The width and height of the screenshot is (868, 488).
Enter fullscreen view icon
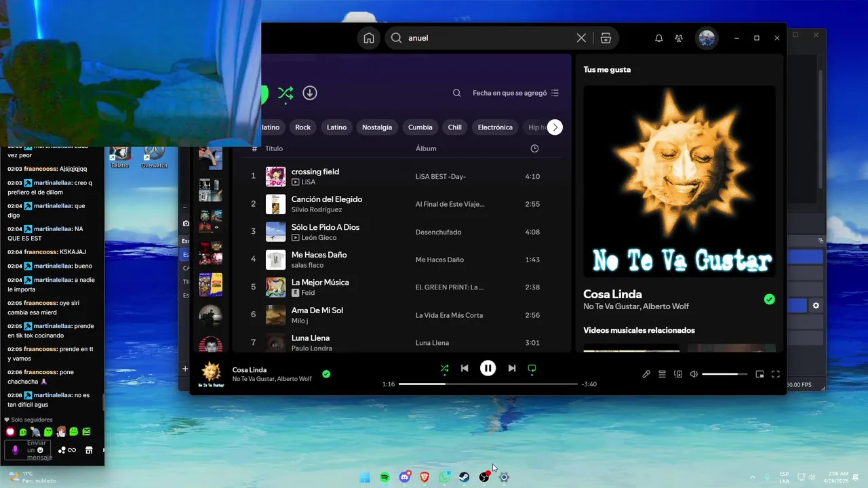(776, 374)
